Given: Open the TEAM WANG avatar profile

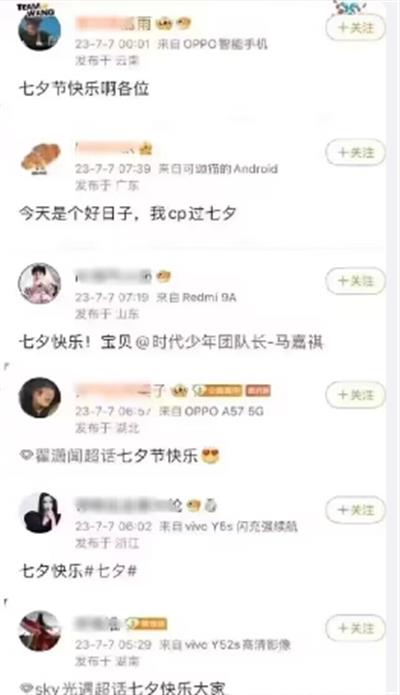Looking at the screenshot, I should 39,29.
